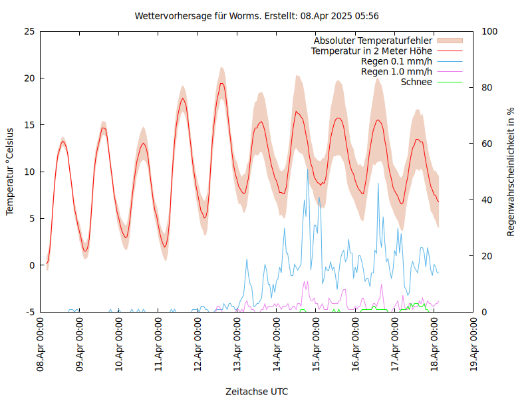The width and height of the screenshot is (532, 399).
Task: Select the "Temperatur °Celsius" axis title
Action: pos(10,171)
